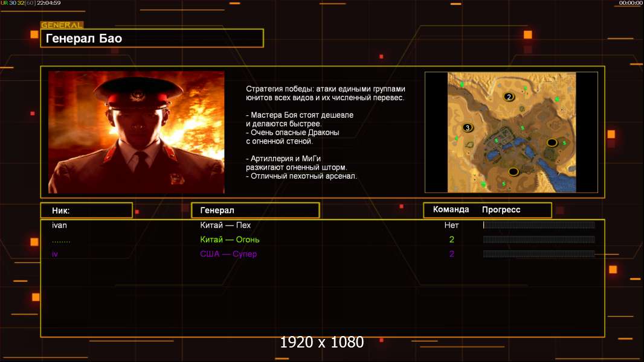Click "Китай — Пех" general entry

[225, 225]
